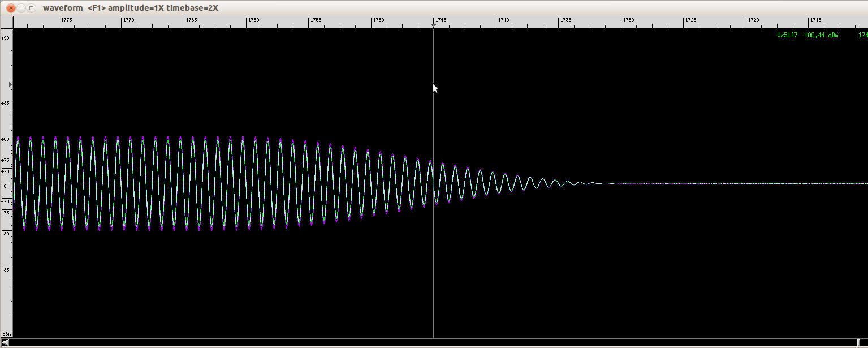The image size is (868, 348).
Task: Minimize the waveform window
Action: tap(21, 8)
